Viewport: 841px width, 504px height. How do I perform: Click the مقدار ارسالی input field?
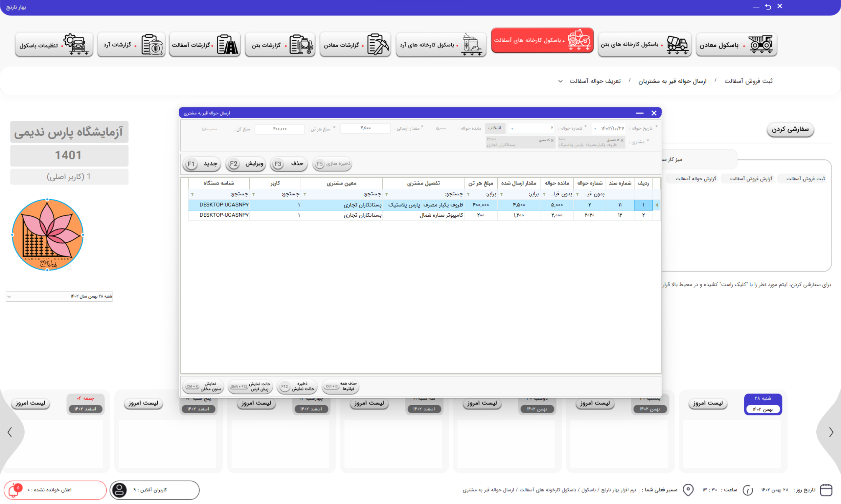tap(365, 128)
